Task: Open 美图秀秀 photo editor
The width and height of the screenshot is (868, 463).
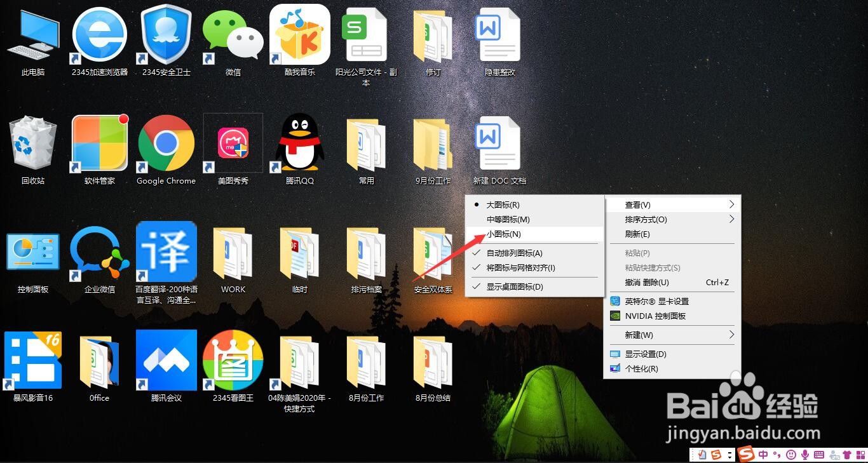Action: [x=233, y=143]
